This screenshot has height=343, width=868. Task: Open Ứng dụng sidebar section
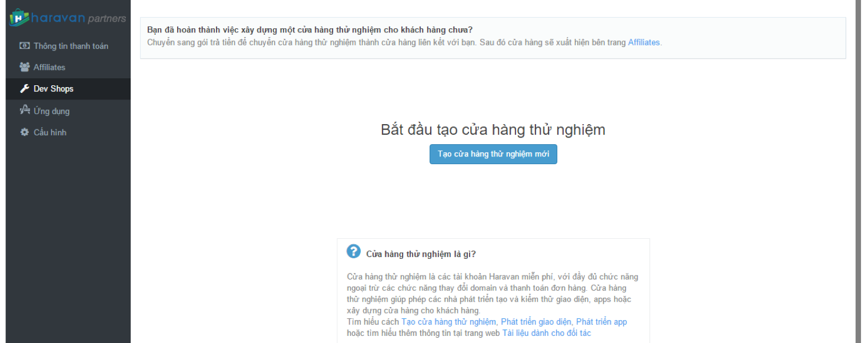pos(68,111)
